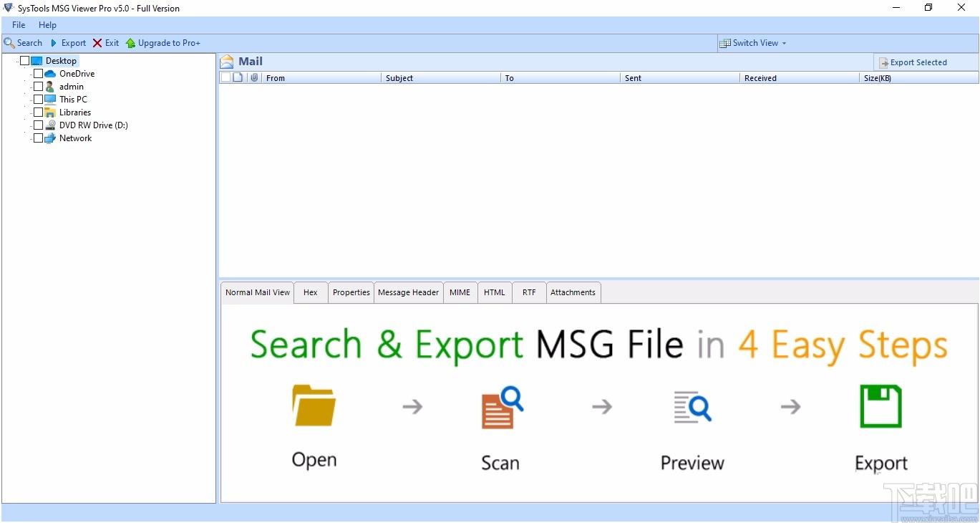
Task: Click the Upgrade to Pro+ label
Action: (x=169, y=43)
